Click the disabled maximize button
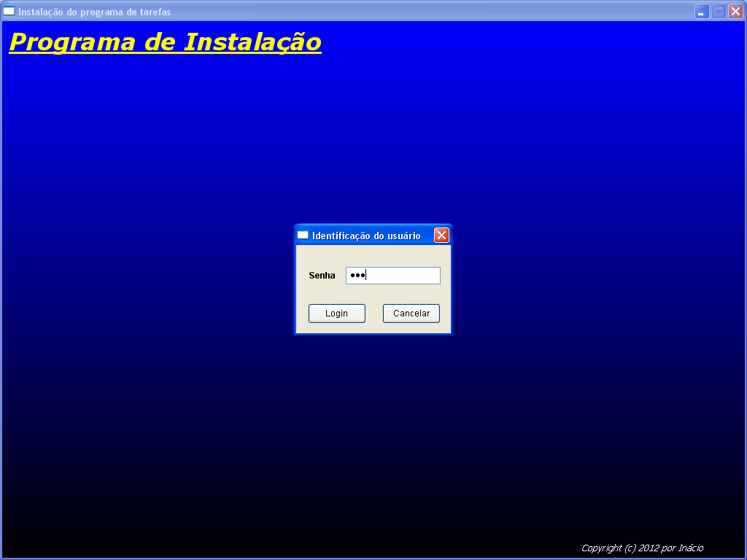Image resolution: width=747 pixels, height=560 pixels. coord(719,11)
